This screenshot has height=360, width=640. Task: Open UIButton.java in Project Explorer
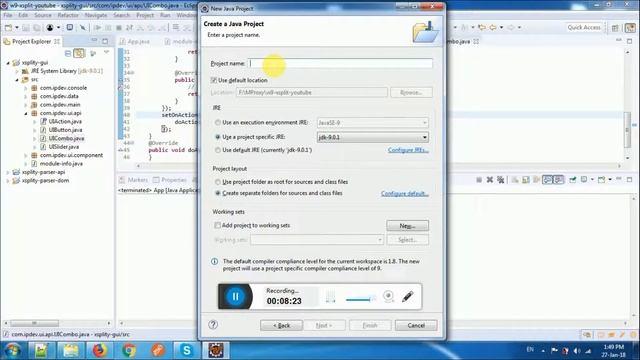(x=65, y=130)
